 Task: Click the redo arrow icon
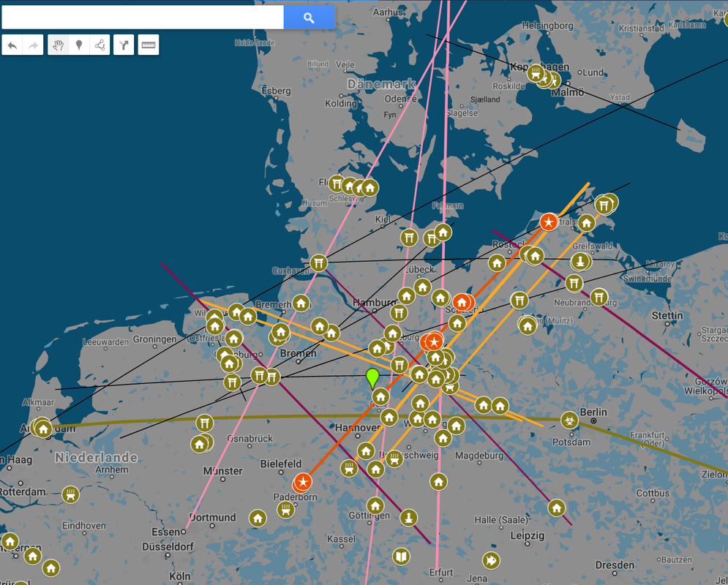pos(33,45)
